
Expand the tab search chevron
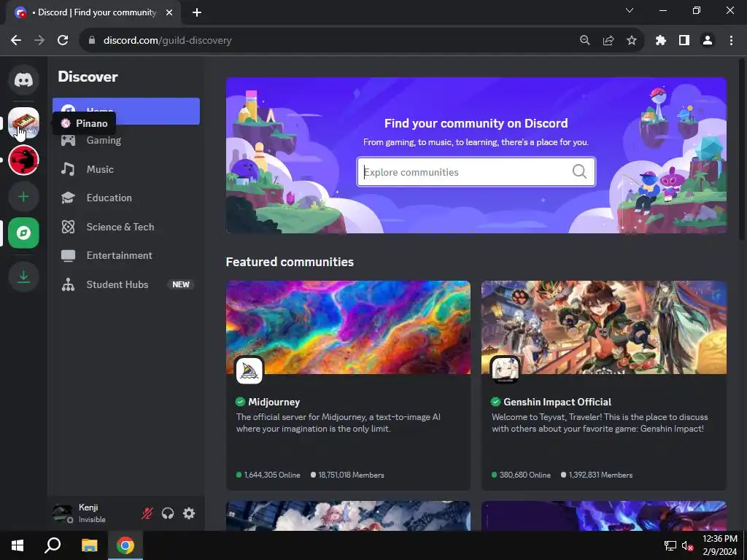[630, 10]
